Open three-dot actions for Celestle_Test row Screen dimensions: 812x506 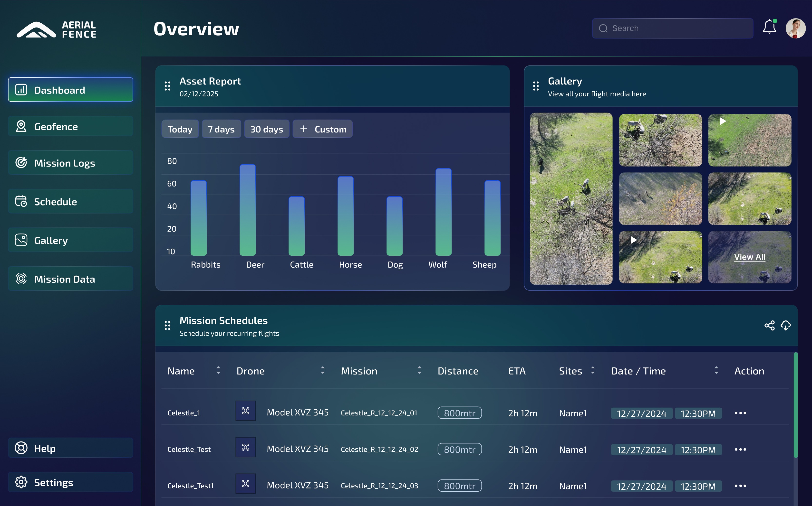click(x=740, y=450)
